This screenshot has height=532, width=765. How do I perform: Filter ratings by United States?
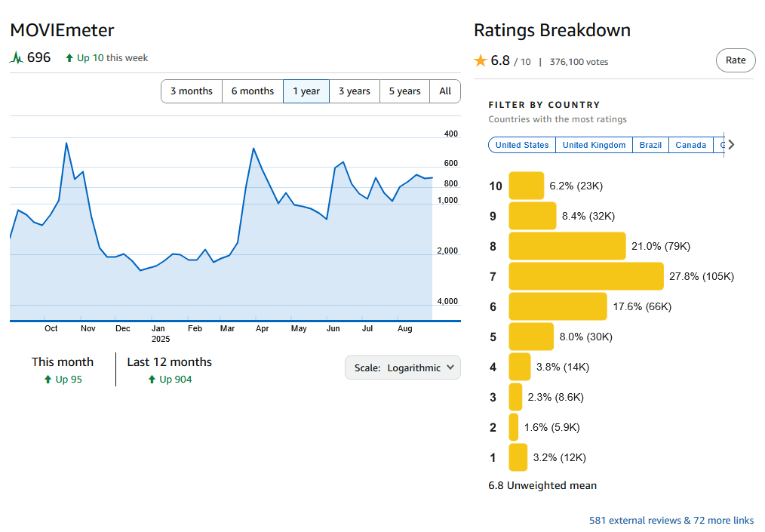(522, 145)
